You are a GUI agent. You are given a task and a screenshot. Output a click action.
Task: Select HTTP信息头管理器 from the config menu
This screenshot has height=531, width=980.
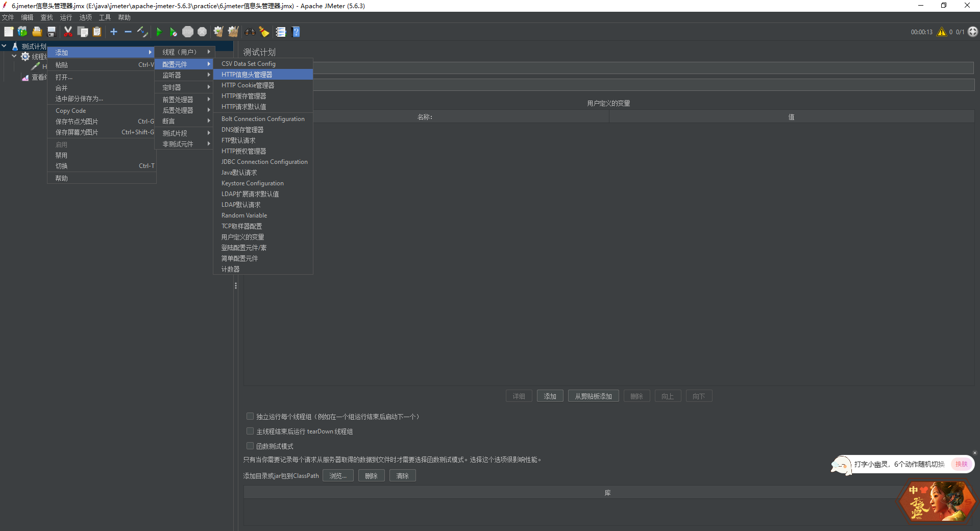pyautogui.click(x=263, y=75)
